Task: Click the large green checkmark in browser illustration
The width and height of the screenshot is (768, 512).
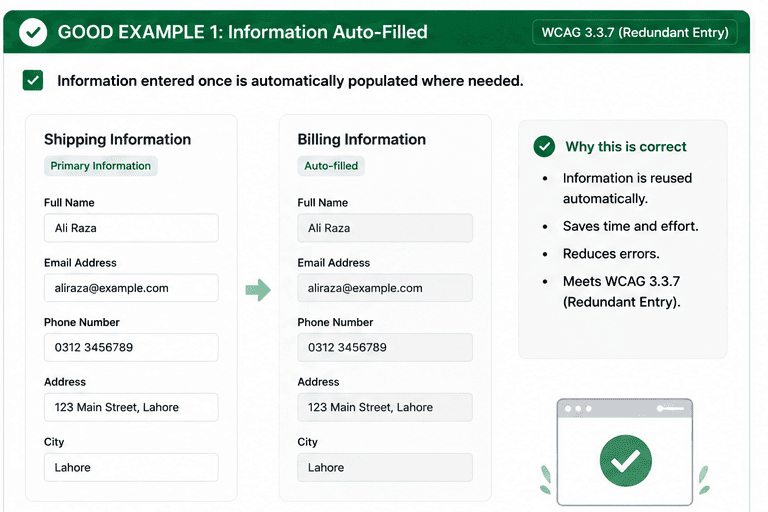Action: click(625, 461)
